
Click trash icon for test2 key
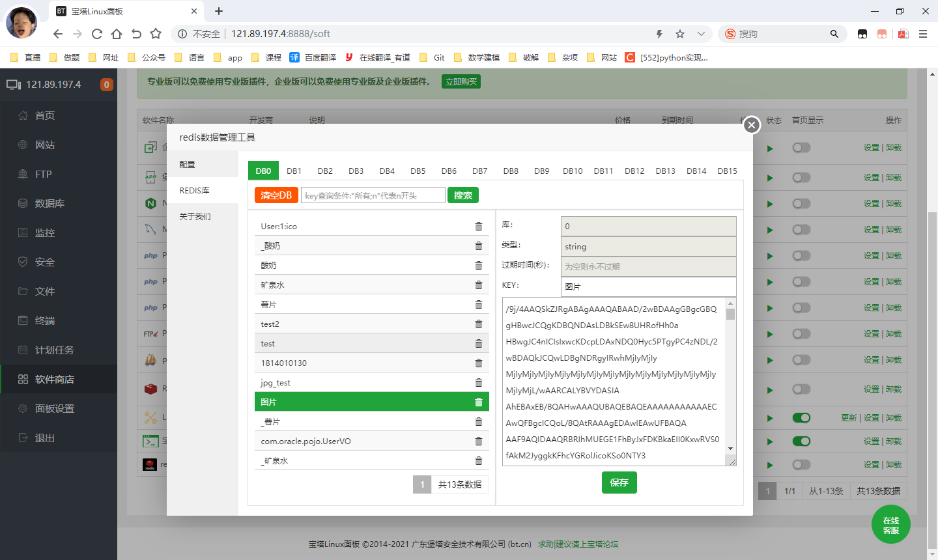(479, 324)
